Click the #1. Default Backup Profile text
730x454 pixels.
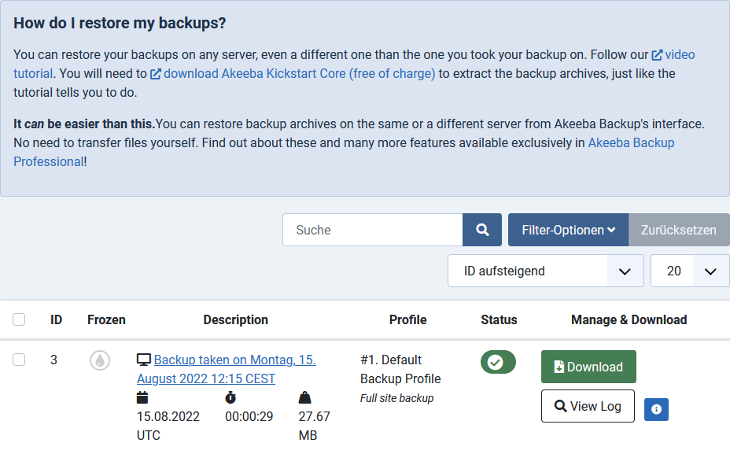point(400,369)
